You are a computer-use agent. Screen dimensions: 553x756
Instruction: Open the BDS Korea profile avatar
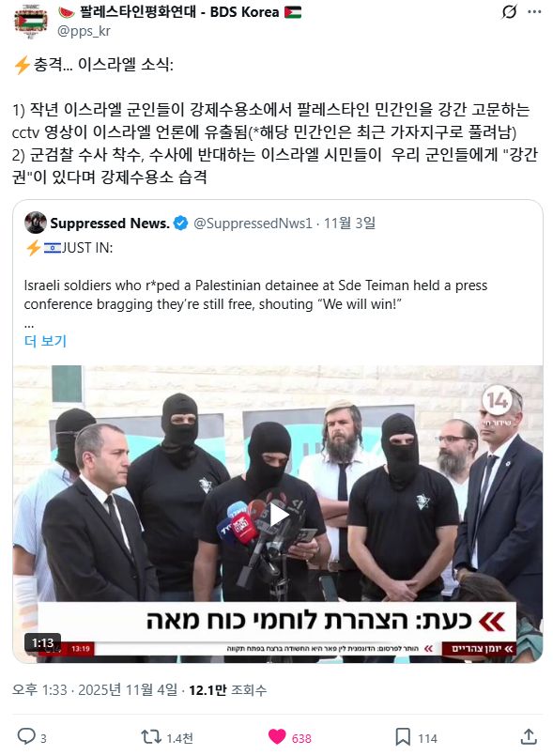30,22
